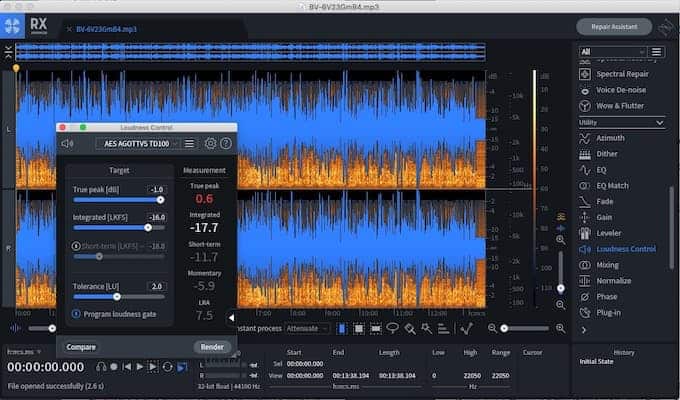Image resolution: width=680 pixels, height=400 pixels.
Task: Select the brush selection tool
Action: 410,329
